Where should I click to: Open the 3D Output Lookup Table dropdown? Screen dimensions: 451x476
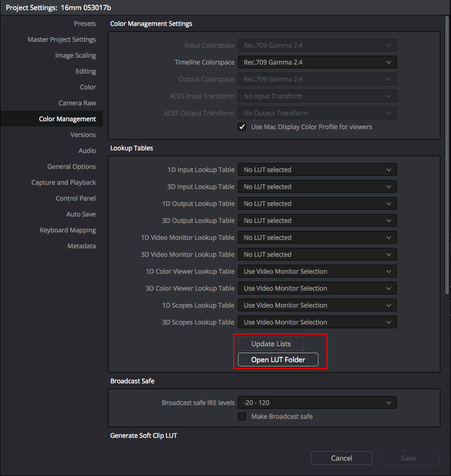[x=317, y=220]
